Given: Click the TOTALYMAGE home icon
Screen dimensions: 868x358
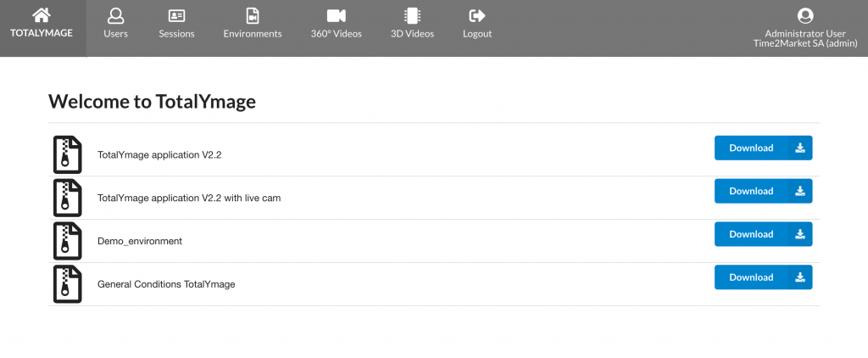Looking at the screenshot, I should (x=42, y=15).
